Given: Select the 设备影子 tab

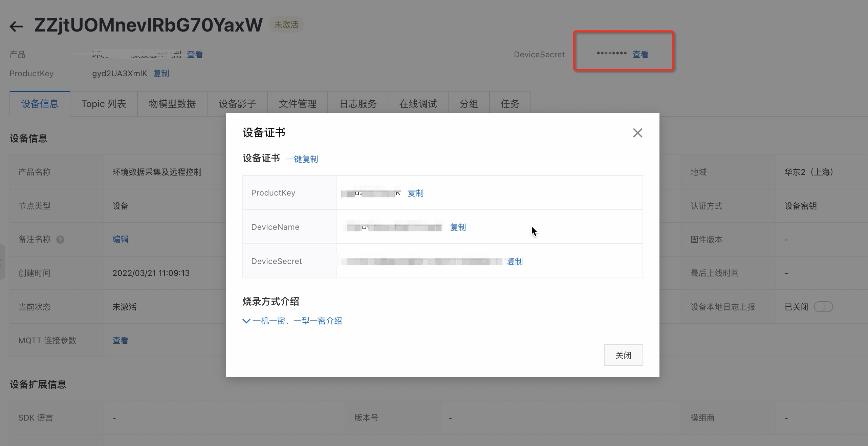Looking at the screenshot, I should (x=237, y=104).
